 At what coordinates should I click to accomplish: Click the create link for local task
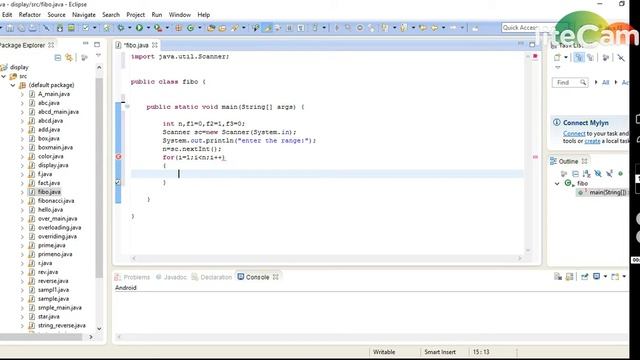tap(592, 141)
